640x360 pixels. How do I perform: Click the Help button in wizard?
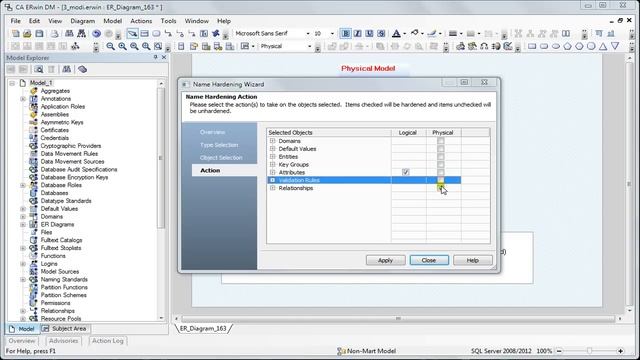click(x=473, y=260)
